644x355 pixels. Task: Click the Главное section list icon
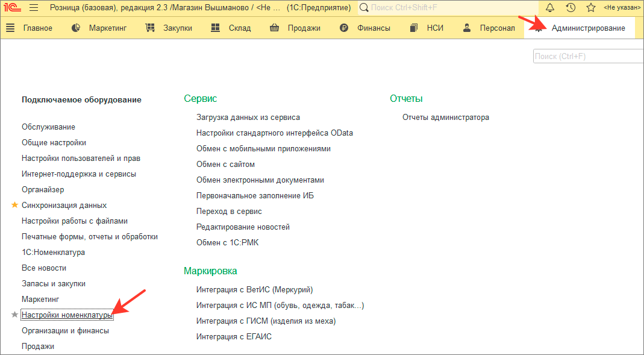pyautogui.click(x=10, y=28)
